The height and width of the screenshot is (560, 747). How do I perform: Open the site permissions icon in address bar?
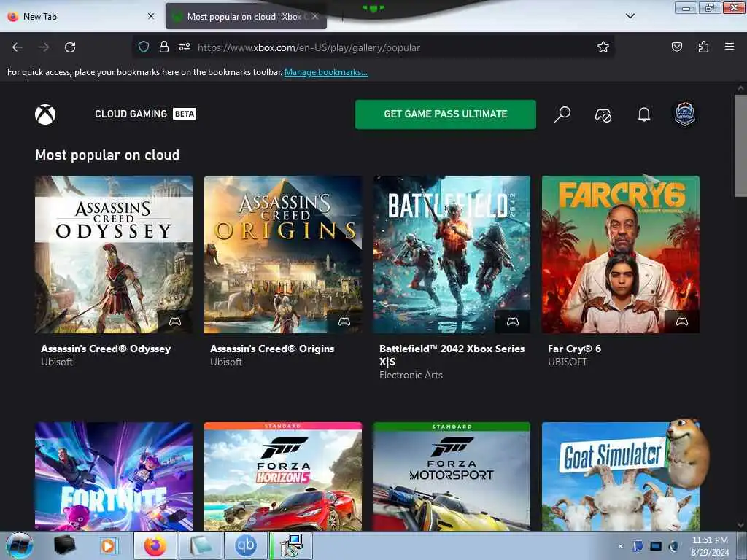[x=185, y=47]
